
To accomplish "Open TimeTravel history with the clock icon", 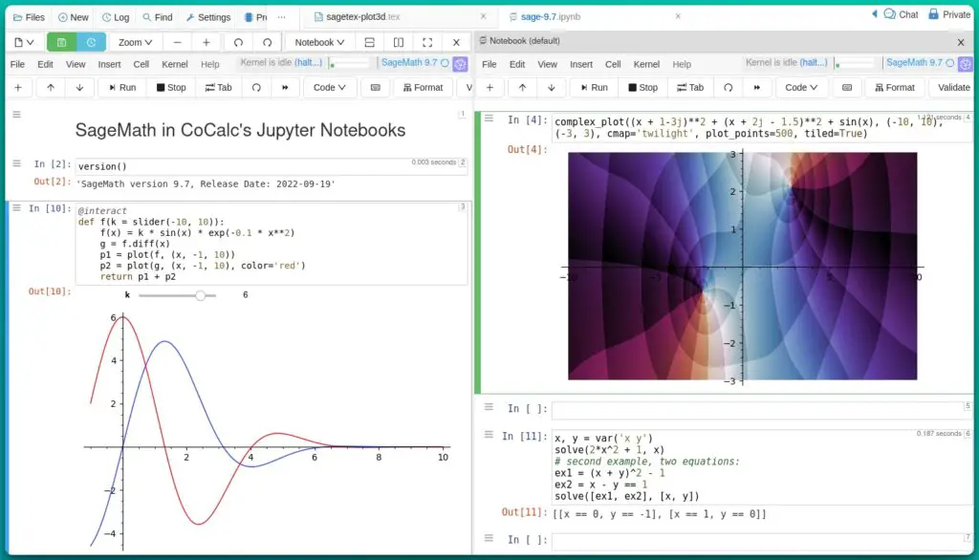I will point(91,42).
